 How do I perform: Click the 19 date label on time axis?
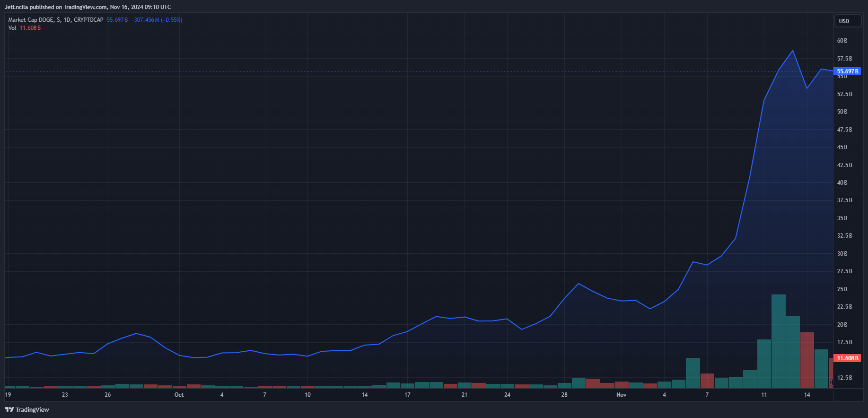pyautogui.click(x=8, y=395)
